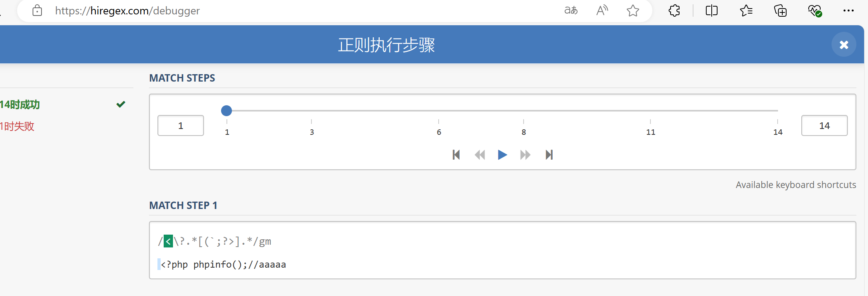
Task: Toggle browser split screen view
Action: click(x=711, y=10)
